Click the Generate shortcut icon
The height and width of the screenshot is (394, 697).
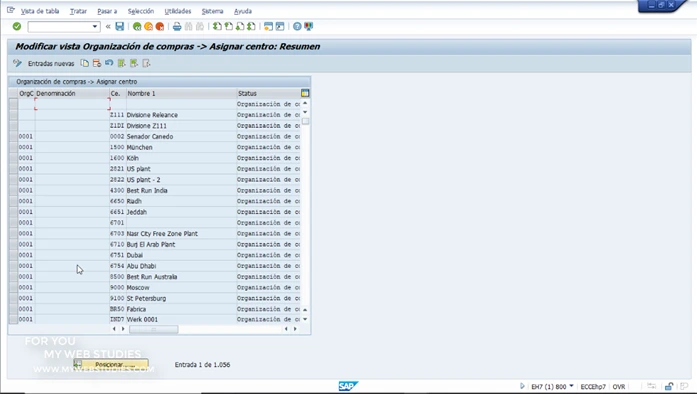280,27
